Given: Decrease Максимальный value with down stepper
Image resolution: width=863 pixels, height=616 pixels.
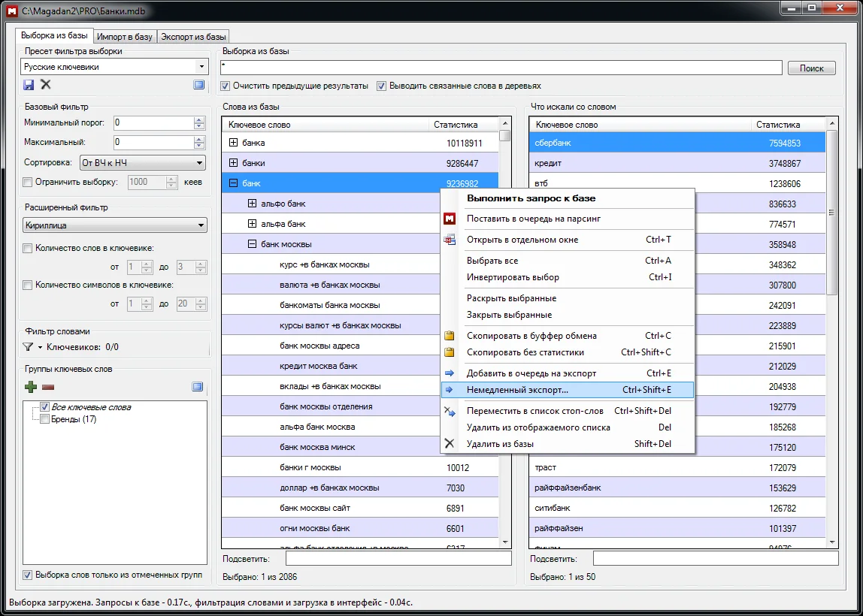Looking at the screenshot, I should pos(199,146).
